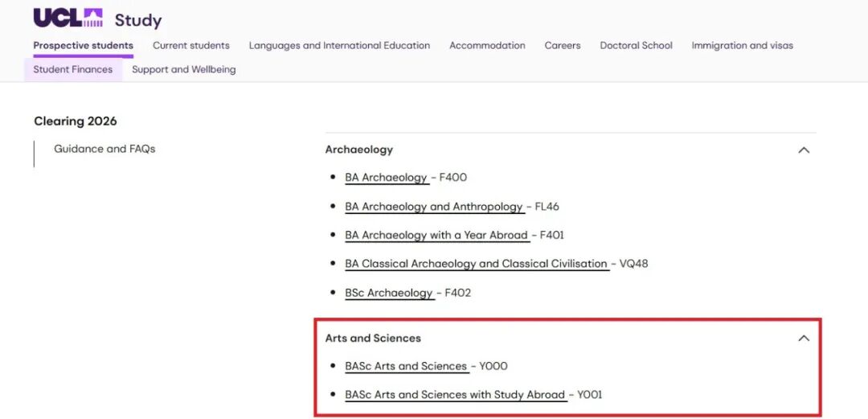Click course code Y000
This screenshot has width=868, height=419.
(x=493, y=366)
